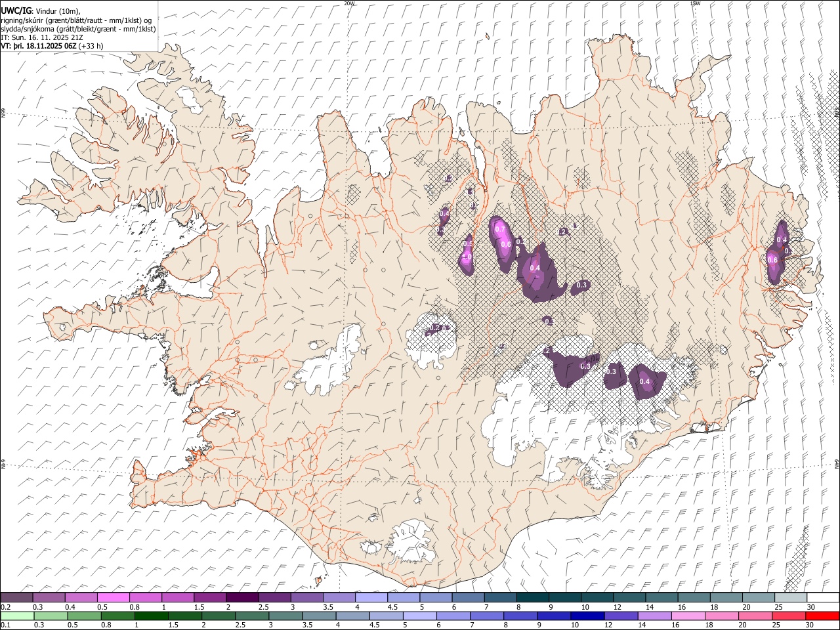Select the darkest purple swatch labeled 2 in the upper legend
This screenshot has width=840, height=630.
[242, 597]
